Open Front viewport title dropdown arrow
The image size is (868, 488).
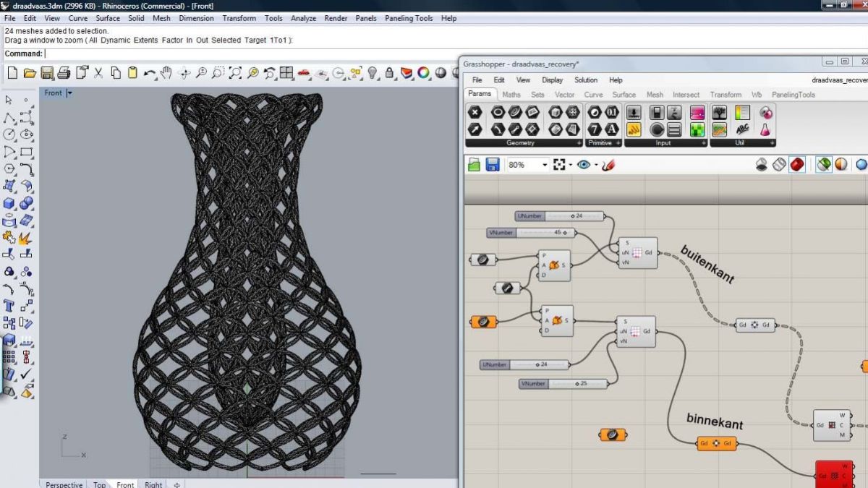69,93
